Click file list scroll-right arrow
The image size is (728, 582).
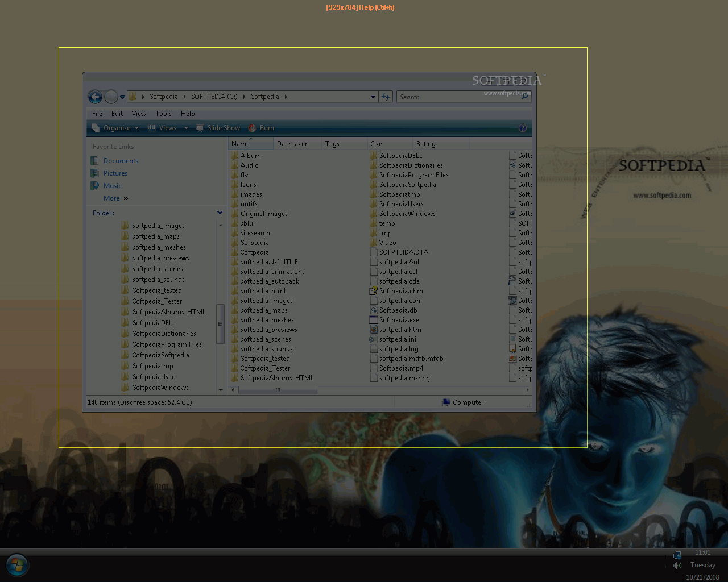[x=528, y=390]
